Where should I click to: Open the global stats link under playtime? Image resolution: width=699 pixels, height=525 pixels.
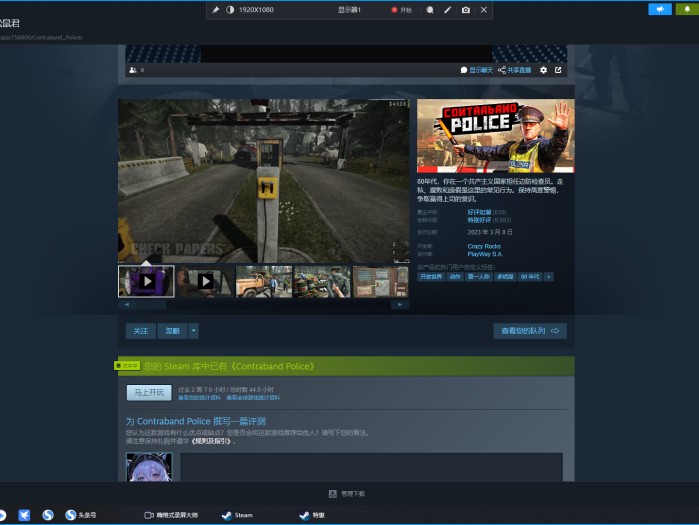[x=253, y=398]
